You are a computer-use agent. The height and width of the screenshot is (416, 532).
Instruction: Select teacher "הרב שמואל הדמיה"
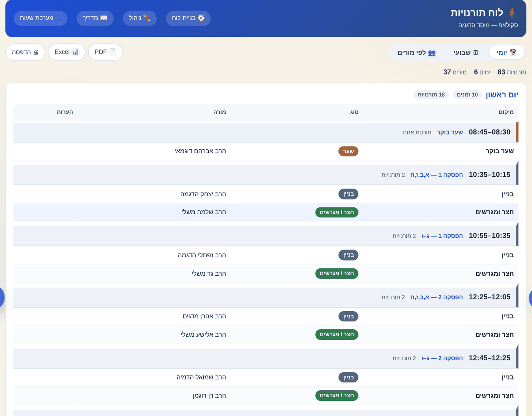tap(201, 377)
